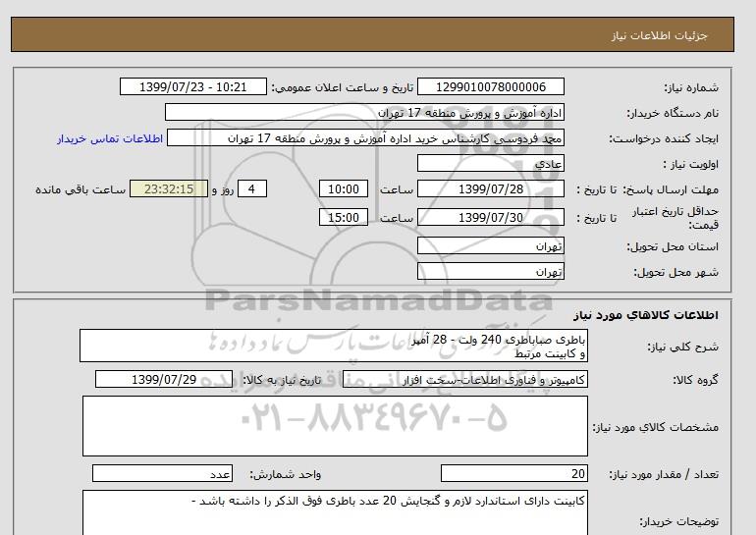
Task: Click the days remaining field showing 4
Action: [251, 188]
